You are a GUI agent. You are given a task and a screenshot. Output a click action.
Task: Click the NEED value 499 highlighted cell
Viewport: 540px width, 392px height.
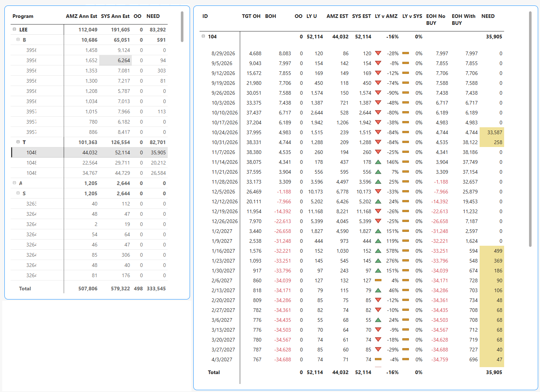tap(492, 251)
